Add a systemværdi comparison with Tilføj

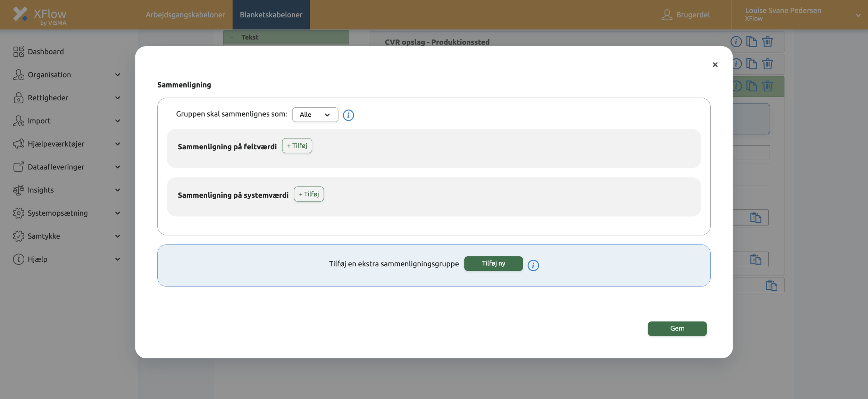pyautogui.click(x=309, y=194)
